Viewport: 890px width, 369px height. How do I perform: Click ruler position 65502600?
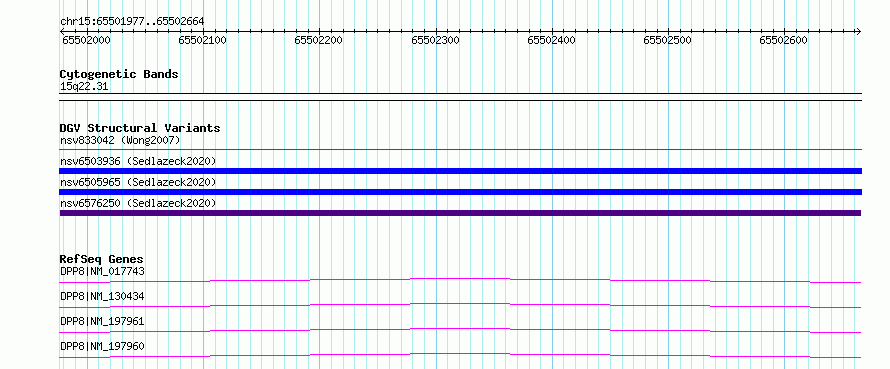click(x=783, y=40)
